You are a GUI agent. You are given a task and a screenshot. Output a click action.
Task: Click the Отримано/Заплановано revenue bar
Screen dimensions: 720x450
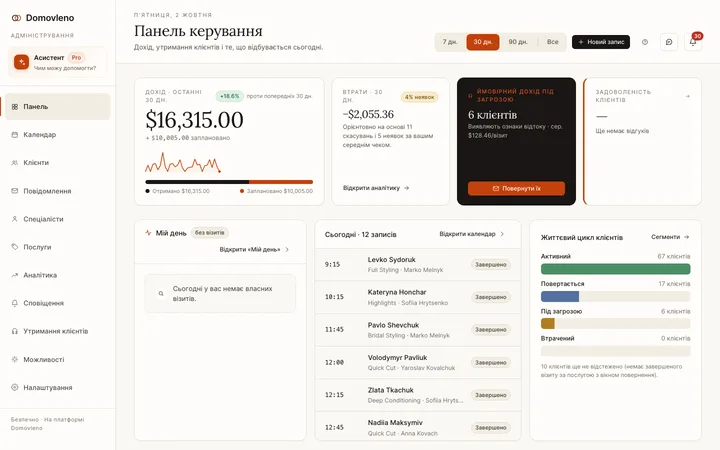[x=229, y=182]
